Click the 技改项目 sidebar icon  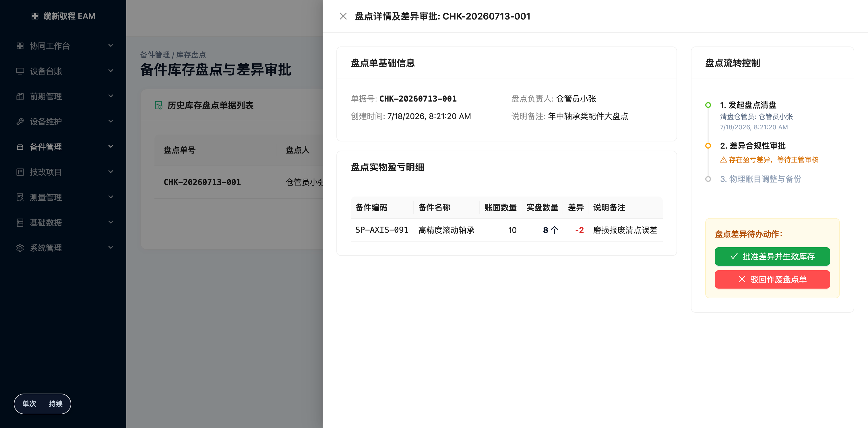pos(20,172)
